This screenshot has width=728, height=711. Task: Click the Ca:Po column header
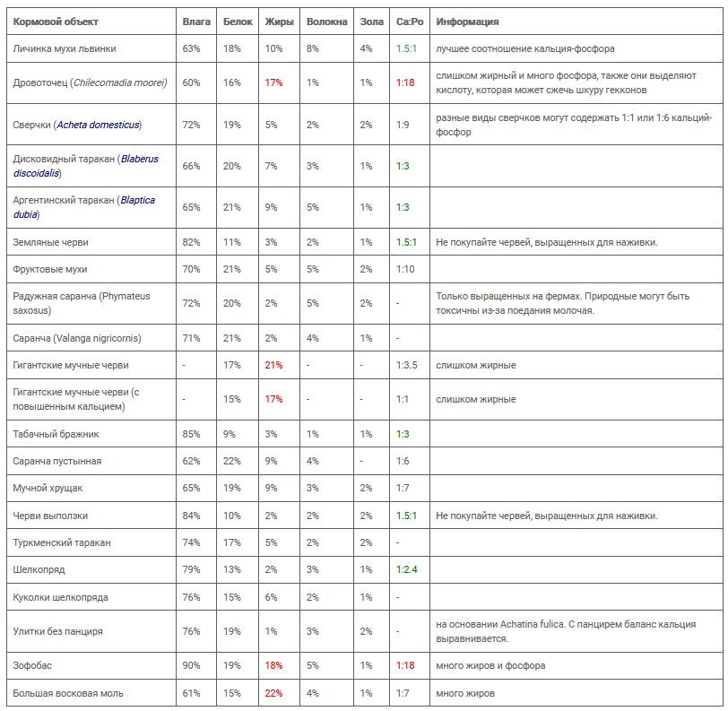[410, 22]
